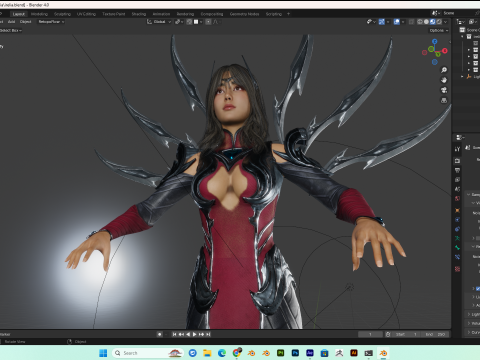Switch to the Modeling workspace tab
The image size is (480, 360).
[39, 14]
